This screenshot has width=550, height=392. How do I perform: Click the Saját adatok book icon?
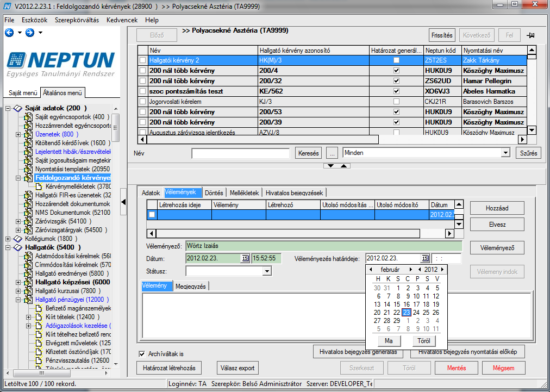tap(18, 108)
